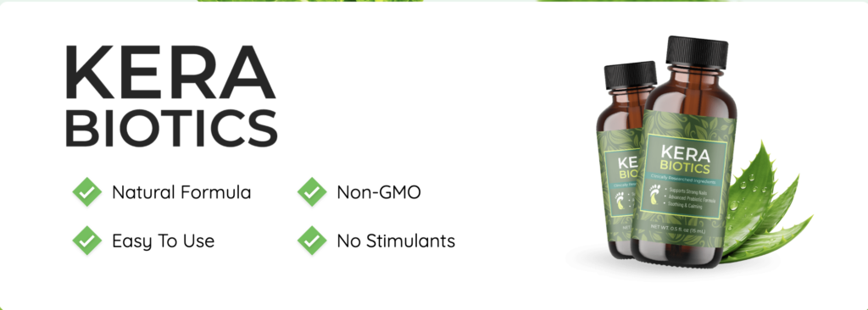Screen dimensions: 868x310
Task: Click the Supports Strong Nails bullet on label
Action: (x=686, y=191)
